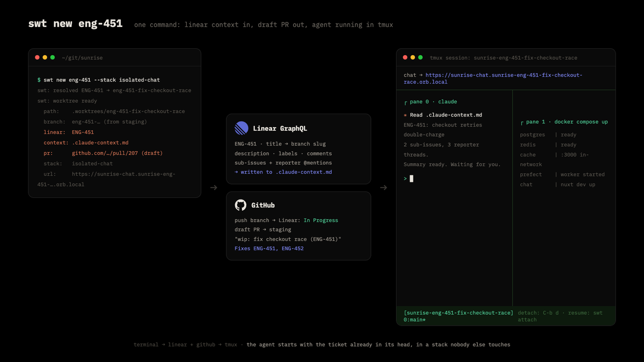Click the wip: fix checkout race commit message
The height and width of the screenshot is (362, 644).
click(288, 239)
